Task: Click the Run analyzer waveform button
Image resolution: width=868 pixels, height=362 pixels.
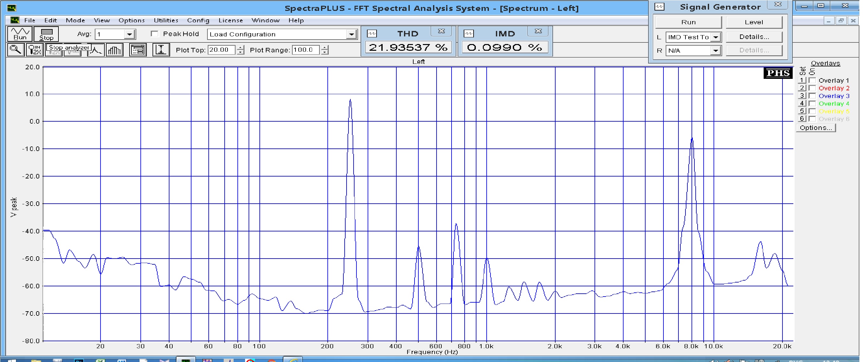Action: [x=19, y=34]
